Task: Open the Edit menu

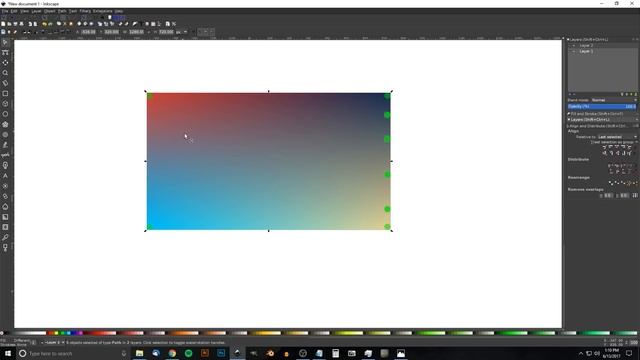Action: pos(14,11)
